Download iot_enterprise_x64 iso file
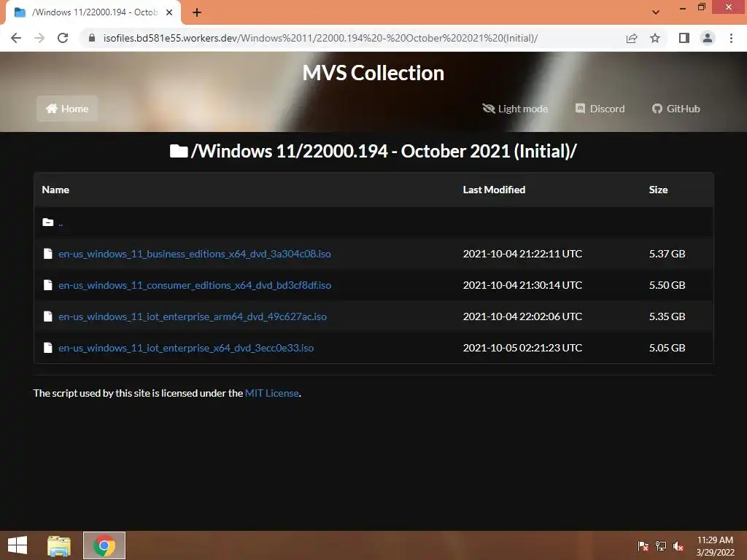This screenshot has height=560, width=747. click(x=186, y=348)
